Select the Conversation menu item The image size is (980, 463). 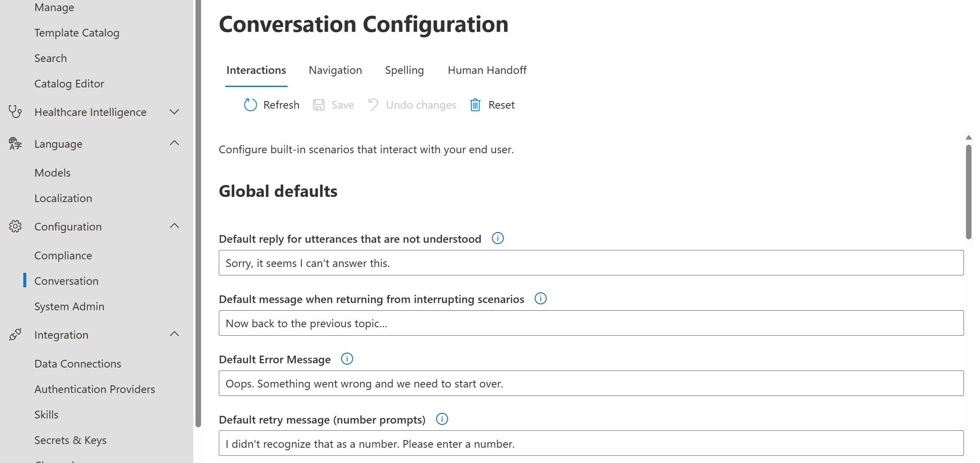coord(66,280)
